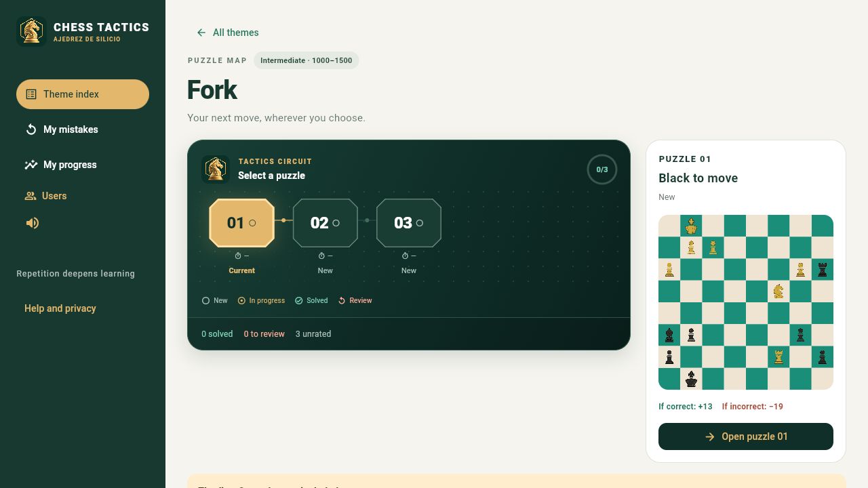The height and width of the screenshot is (488, 868).
Task: Open Help and privacy
Action: (x=60, y=308)
